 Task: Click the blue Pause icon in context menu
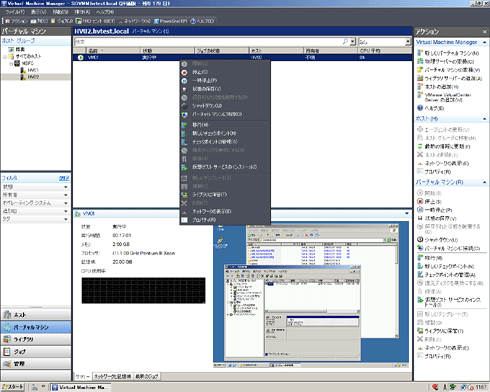(184, 81)
